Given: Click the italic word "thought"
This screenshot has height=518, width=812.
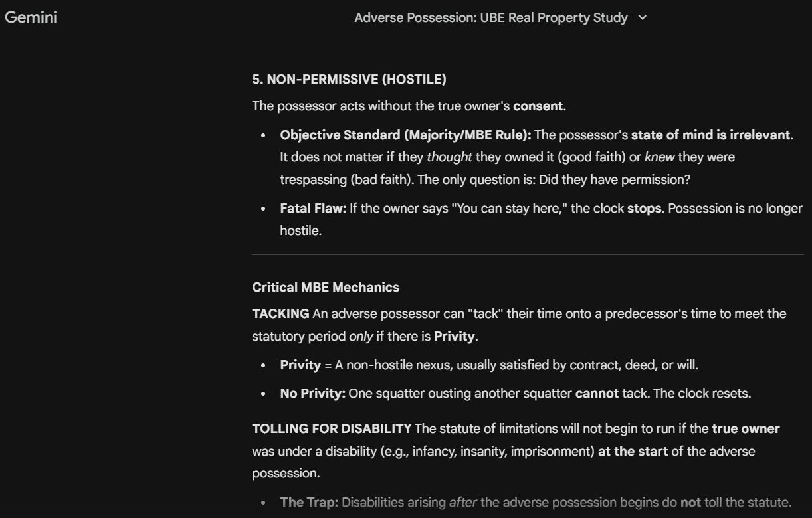Looking at the screenshot, I should tap(449, 158).
